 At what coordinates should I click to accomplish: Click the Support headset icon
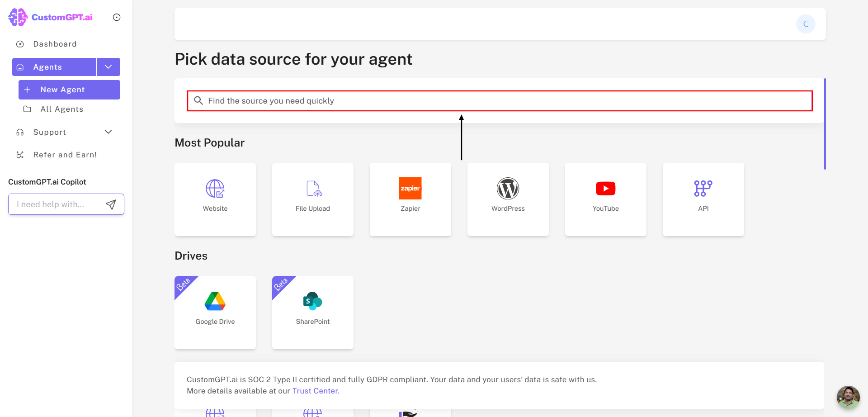[20, 132]
